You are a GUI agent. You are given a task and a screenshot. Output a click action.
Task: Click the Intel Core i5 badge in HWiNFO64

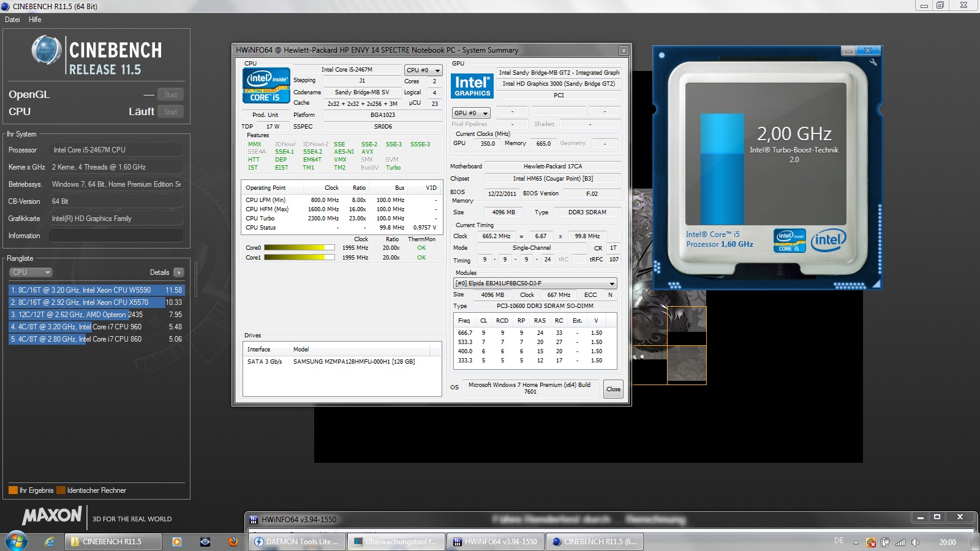tap(266, 85)
